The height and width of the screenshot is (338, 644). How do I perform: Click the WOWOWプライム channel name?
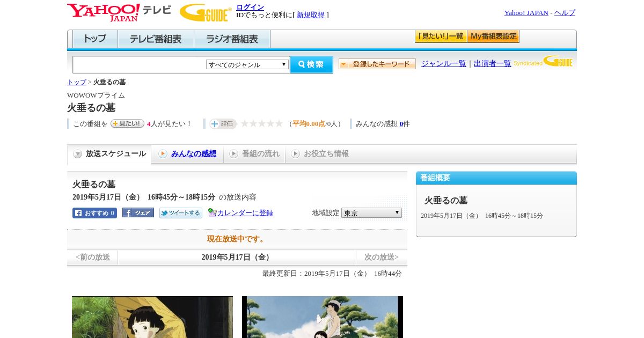point(96,95)
